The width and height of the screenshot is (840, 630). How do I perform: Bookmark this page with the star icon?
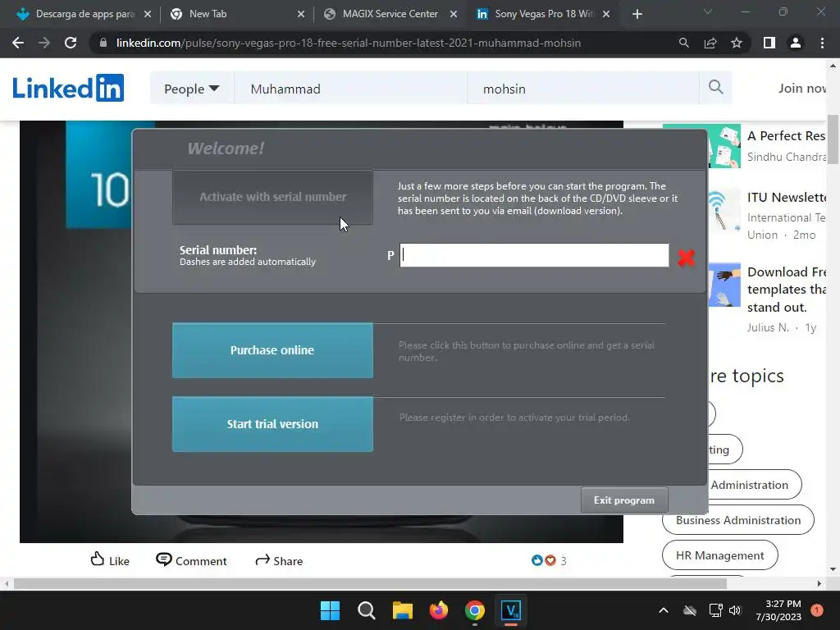tap(737, 43)
